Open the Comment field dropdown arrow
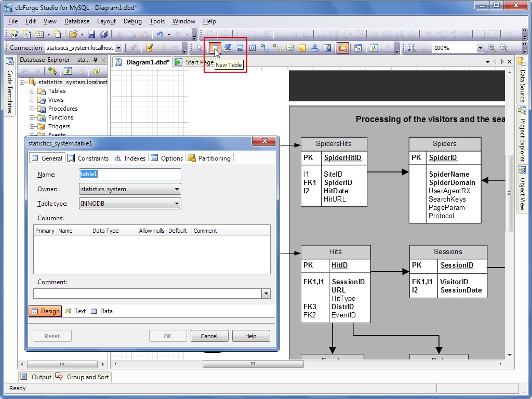Image resolution: width=532 pixels, height=399 pixels. [x=266, y=294]
